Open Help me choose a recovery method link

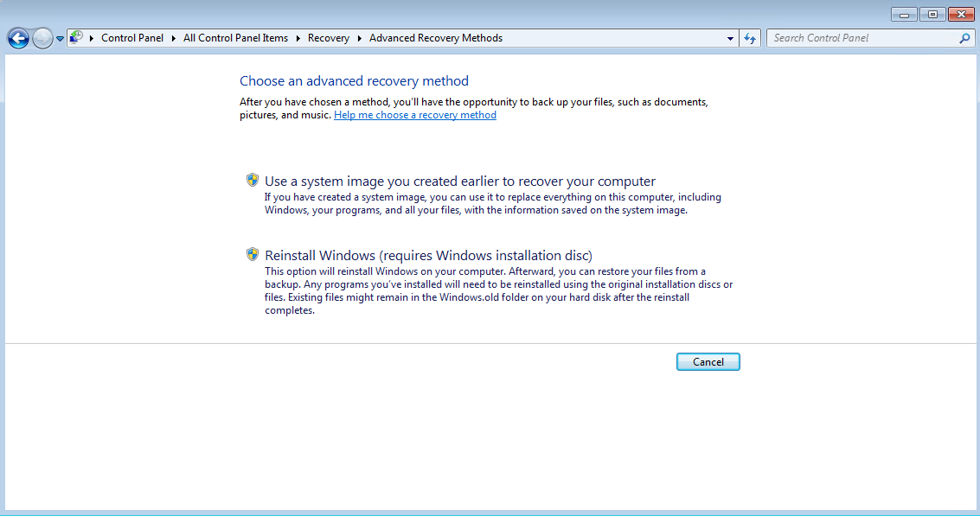click(415, 115)
